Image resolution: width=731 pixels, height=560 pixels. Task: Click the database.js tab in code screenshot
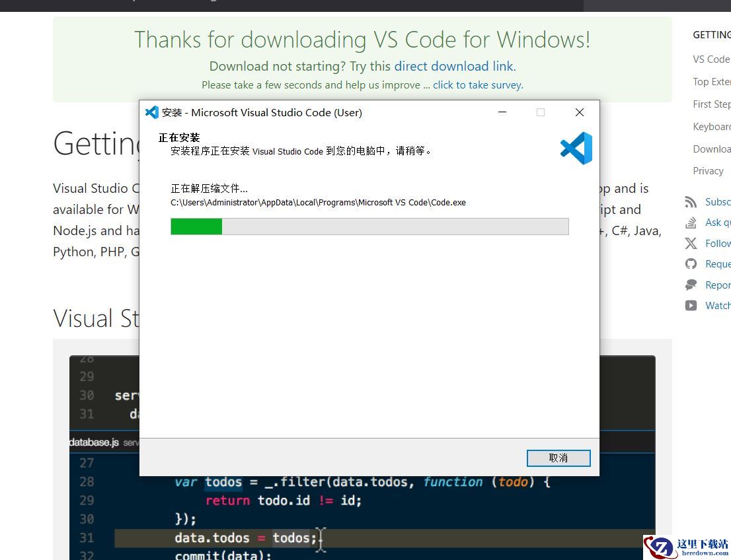coord(94,442)
